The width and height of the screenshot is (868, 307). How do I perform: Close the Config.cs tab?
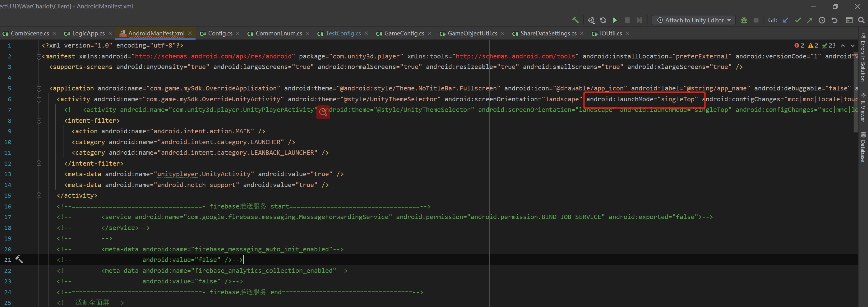(238, 33)
